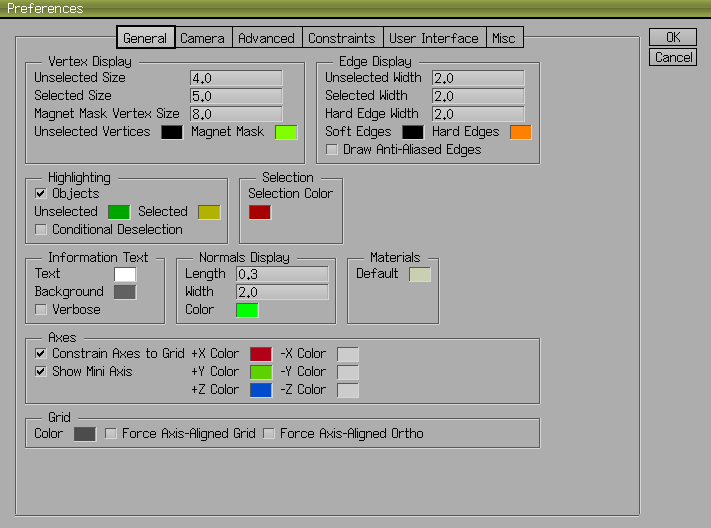Click the Cancel button

tap(673, 57)
